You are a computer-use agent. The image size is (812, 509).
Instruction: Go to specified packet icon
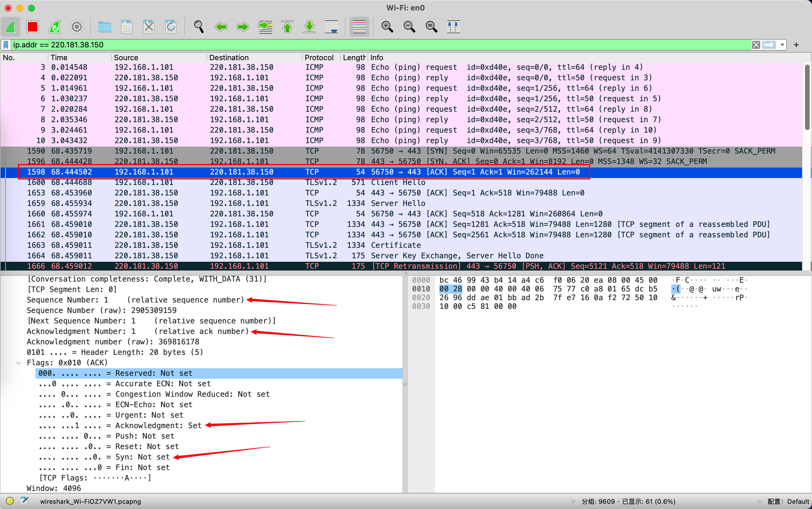click(265, 26)
